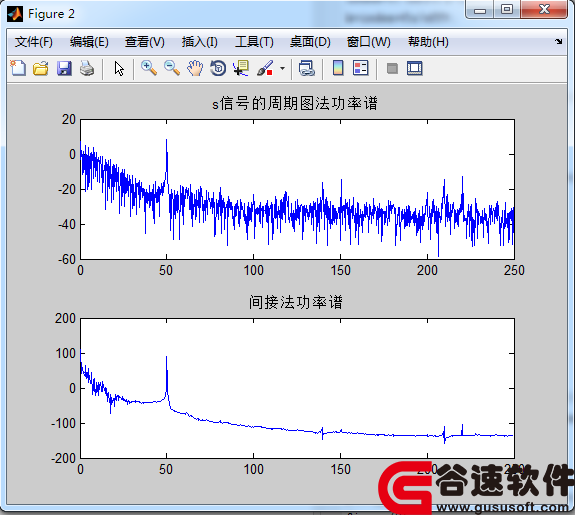The height and width of the screenshot is (515, 575).
Task: Print the figure using the printer icon
Action: 87,68
